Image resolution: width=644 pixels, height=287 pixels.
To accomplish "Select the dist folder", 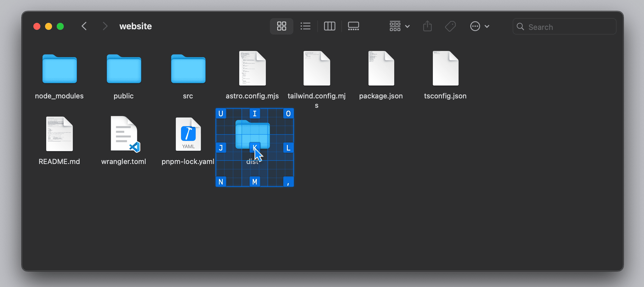I will [x=252, y=135].
